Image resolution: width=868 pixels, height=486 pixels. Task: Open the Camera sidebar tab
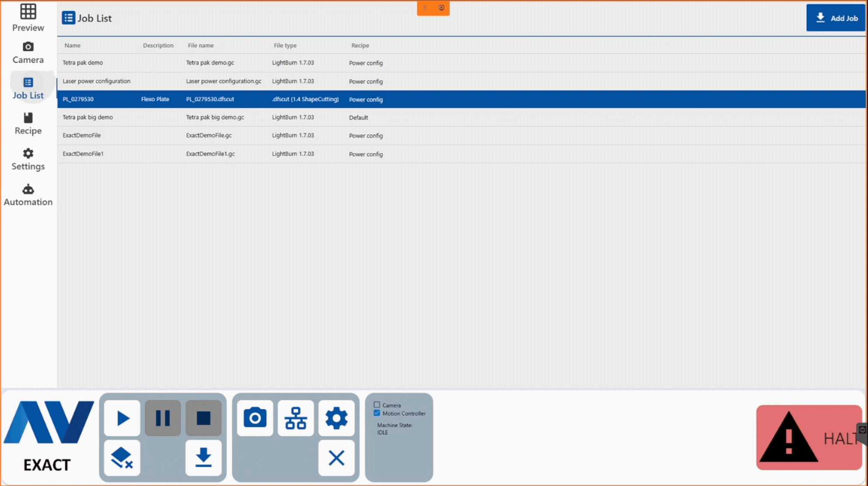[28, 52]
